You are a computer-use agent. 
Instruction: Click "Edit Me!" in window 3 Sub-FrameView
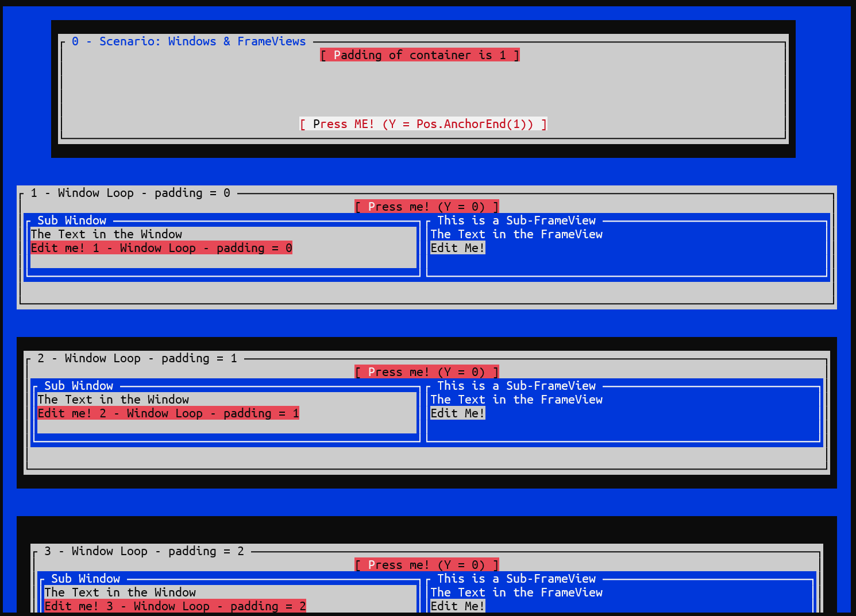457,606
